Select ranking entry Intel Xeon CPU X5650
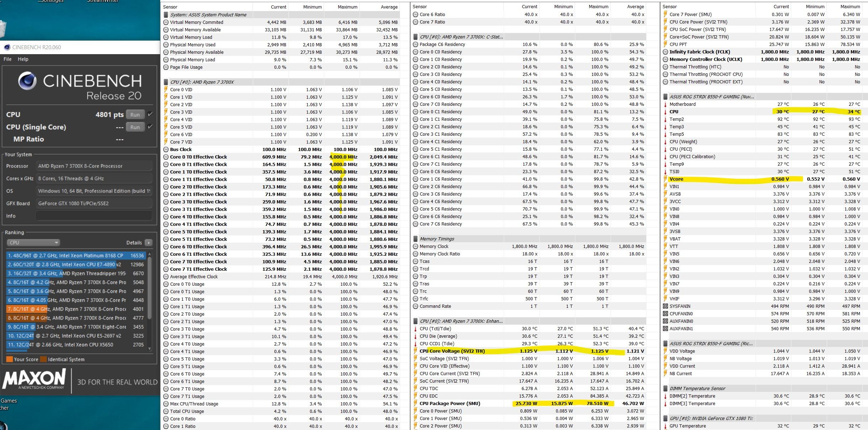This screenshot has height=430, width=868. 76,344
